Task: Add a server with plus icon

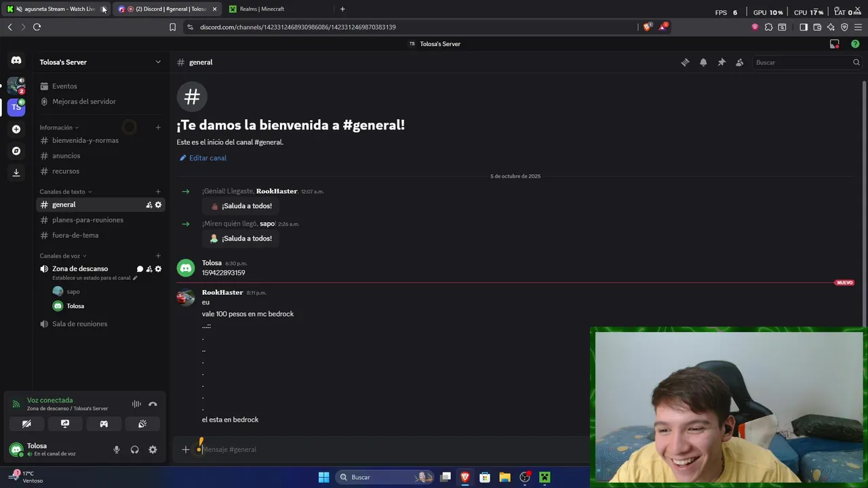Action: (x=16, y=129)
